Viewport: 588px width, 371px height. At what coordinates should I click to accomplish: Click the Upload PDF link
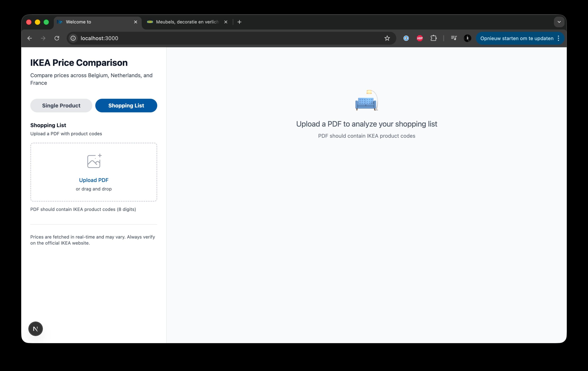(x=94, y=180)
